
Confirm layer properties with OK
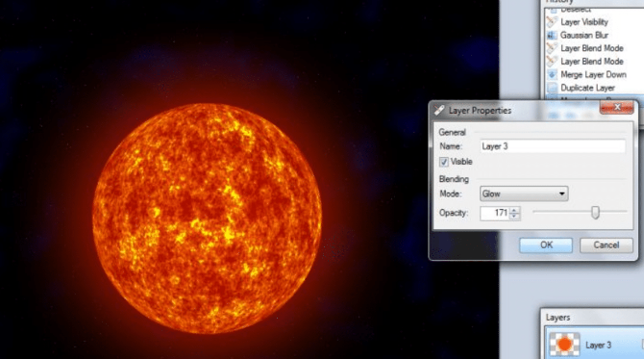pos(546,245)
